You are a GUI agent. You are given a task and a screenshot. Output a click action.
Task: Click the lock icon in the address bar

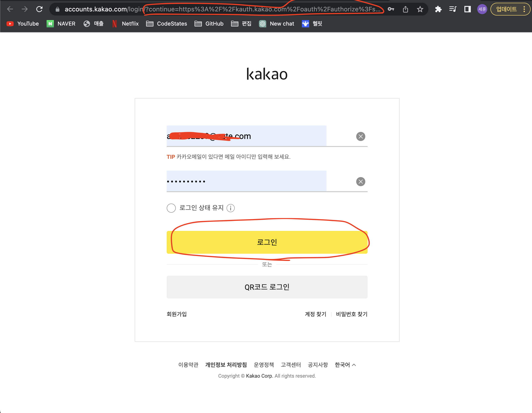coord(58,10)
